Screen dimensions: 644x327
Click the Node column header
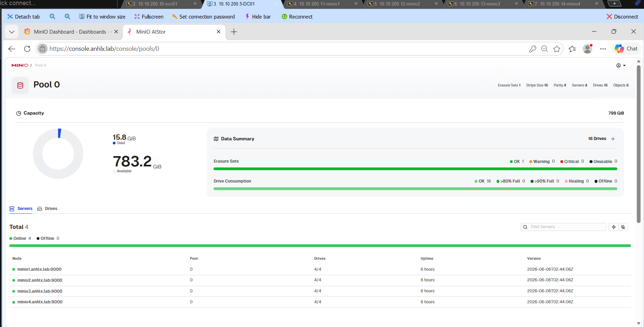[x=17, y=258]
